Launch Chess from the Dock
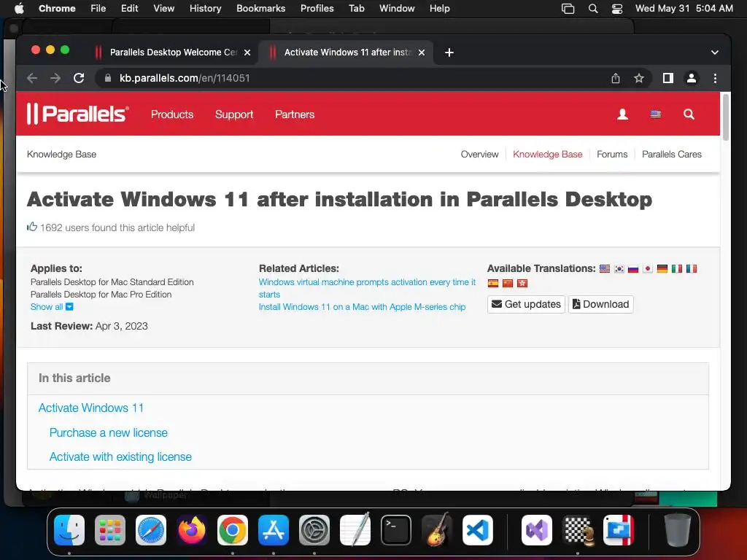The width and height of the screenshot is (747, 560). tap(578, 530)
